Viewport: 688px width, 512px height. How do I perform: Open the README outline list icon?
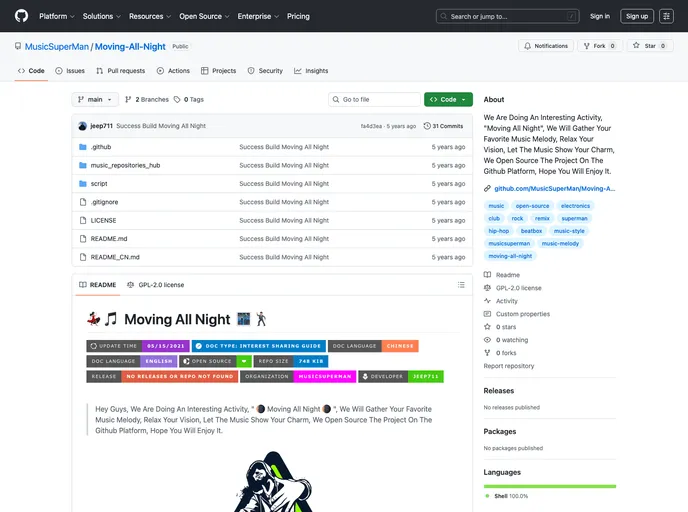coord(460,285)
